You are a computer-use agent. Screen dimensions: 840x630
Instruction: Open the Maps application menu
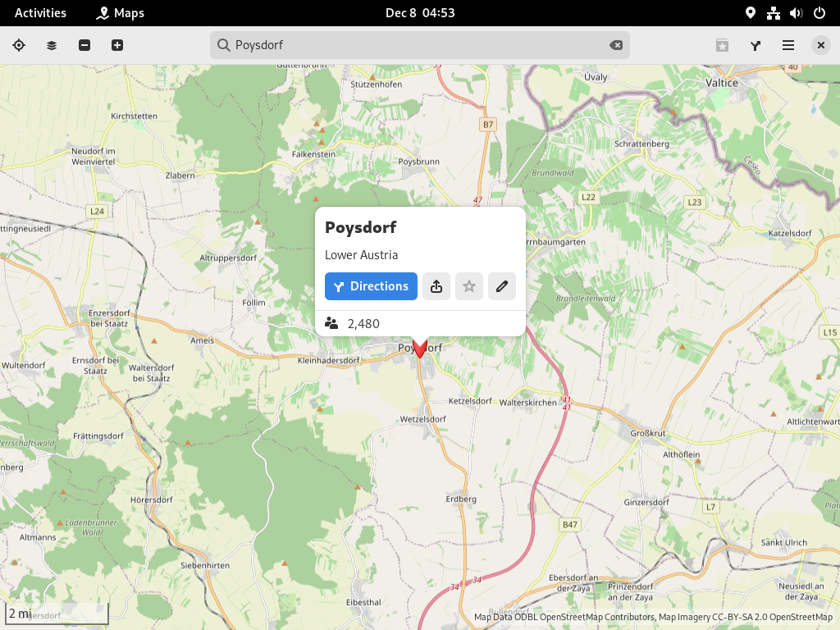click(121, 13)
